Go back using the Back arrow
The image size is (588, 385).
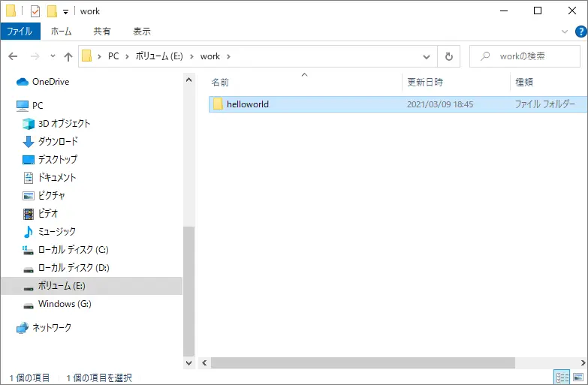(13, 56)
